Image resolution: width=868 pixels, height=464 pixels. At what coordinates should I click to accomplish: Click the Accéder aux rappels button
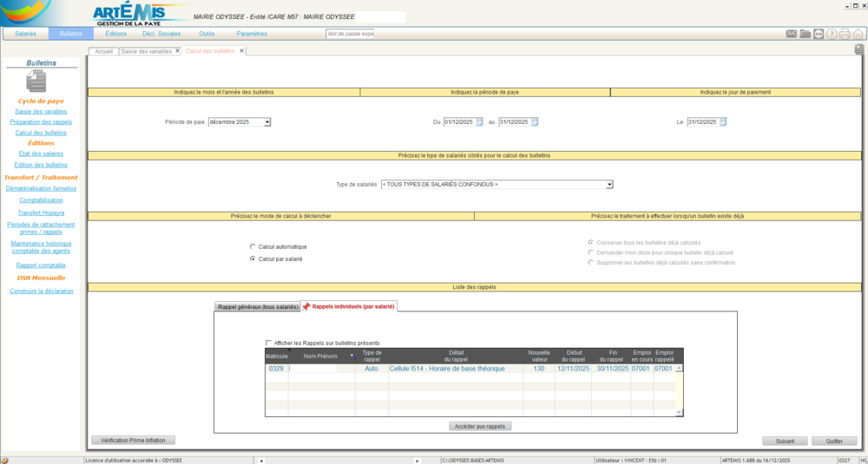(480, 426)
